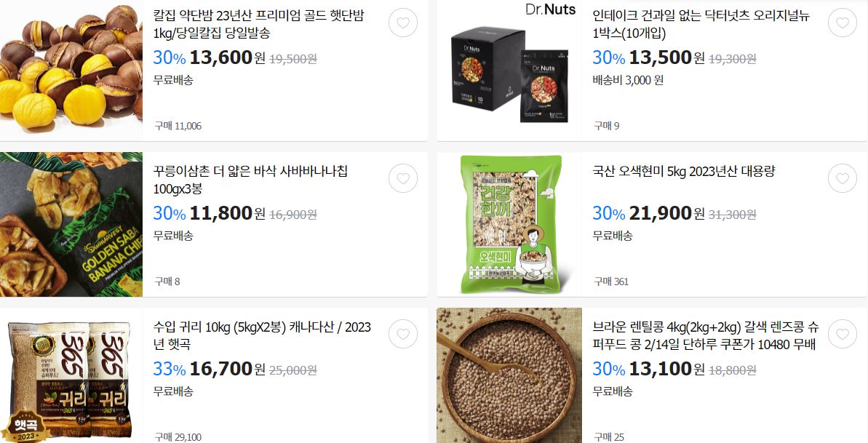
Task: Tap heart icon for 국산 오색현미 5kg
Action: click(x=843, y=178)
